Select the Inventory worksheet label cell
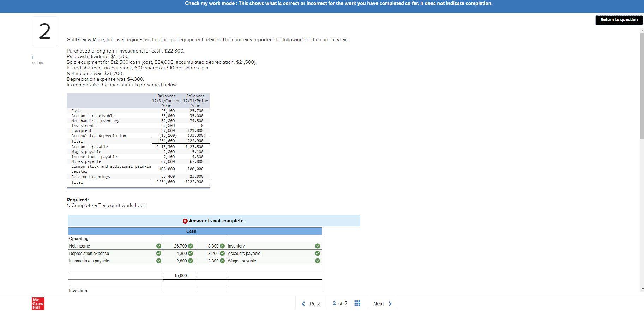This screenshot has width=644, height=311. tap(274, 246)
